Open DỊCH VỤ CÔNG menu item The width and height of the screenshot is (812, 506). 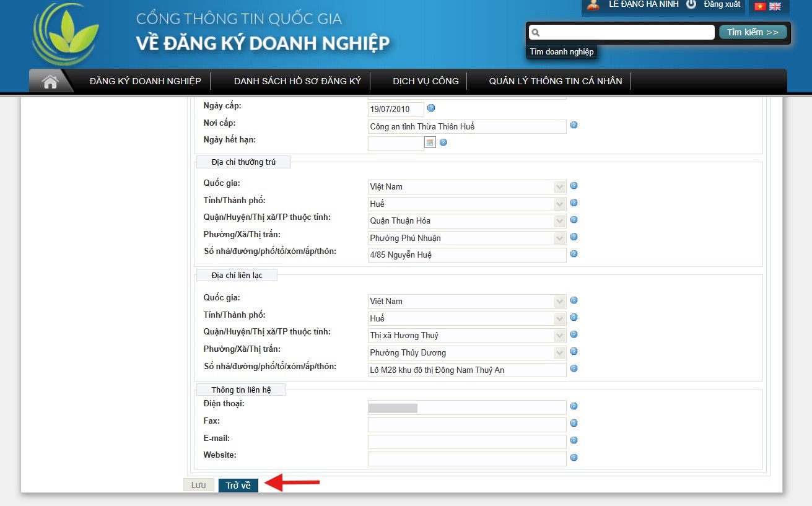pos(426,81)
